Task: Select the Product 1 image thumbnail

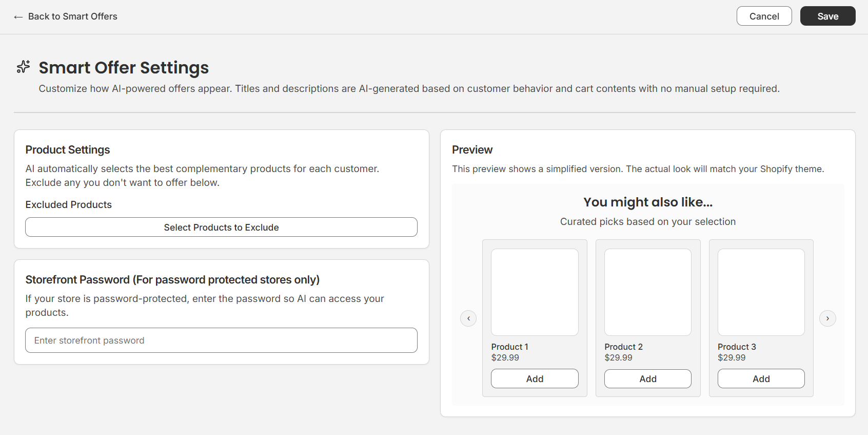Action: point(535,292)
